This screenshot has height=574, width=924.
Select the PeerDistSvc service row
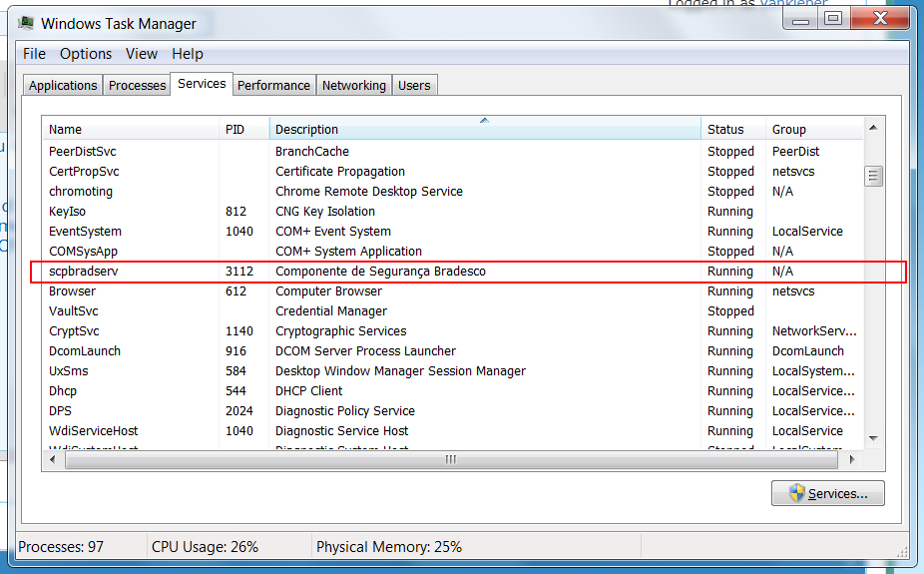[x=452, y=152]
